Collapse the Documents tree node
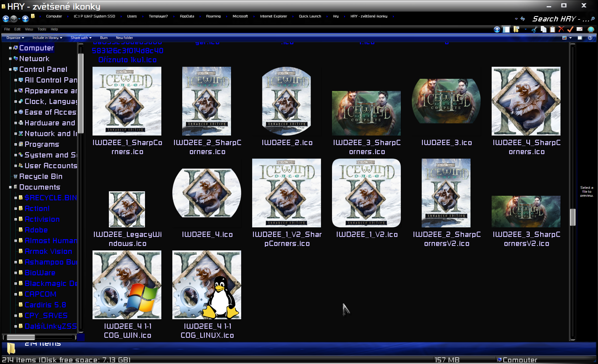The height and width of the screenshot is (364, 598). 10,187
